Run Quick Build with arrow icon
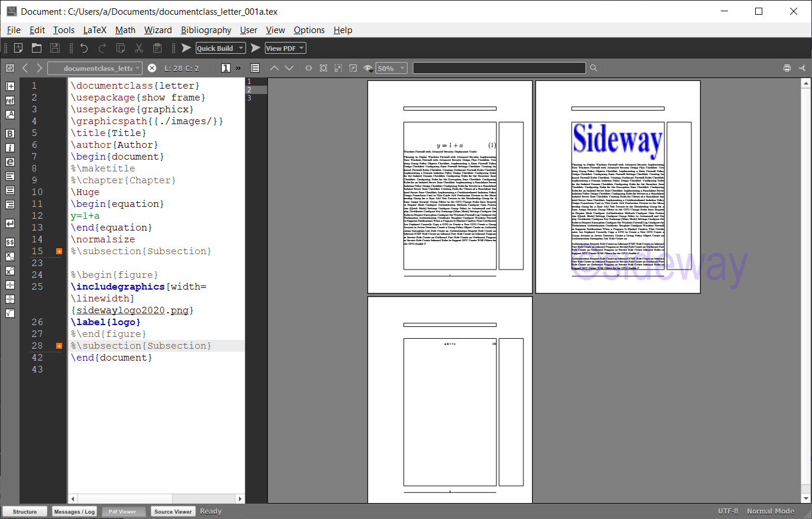Screen dimensions: 812x519 186,48
